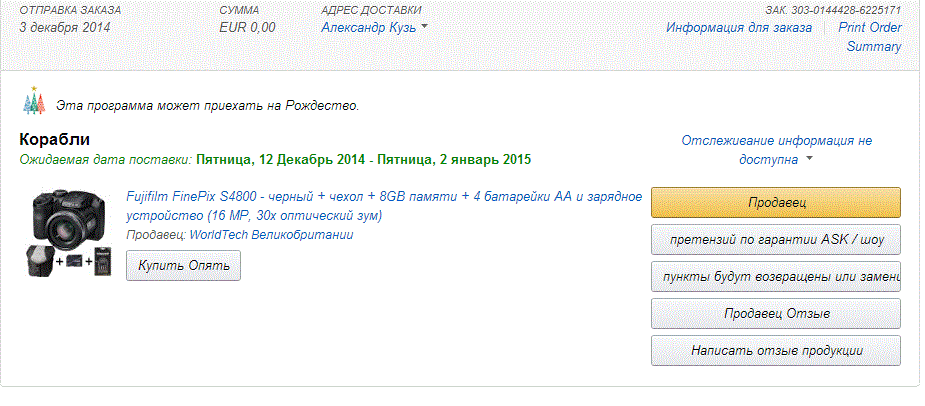Click the Fujifilm camera product thumbnail
925x406 pixels.
[x=68, y=232]
